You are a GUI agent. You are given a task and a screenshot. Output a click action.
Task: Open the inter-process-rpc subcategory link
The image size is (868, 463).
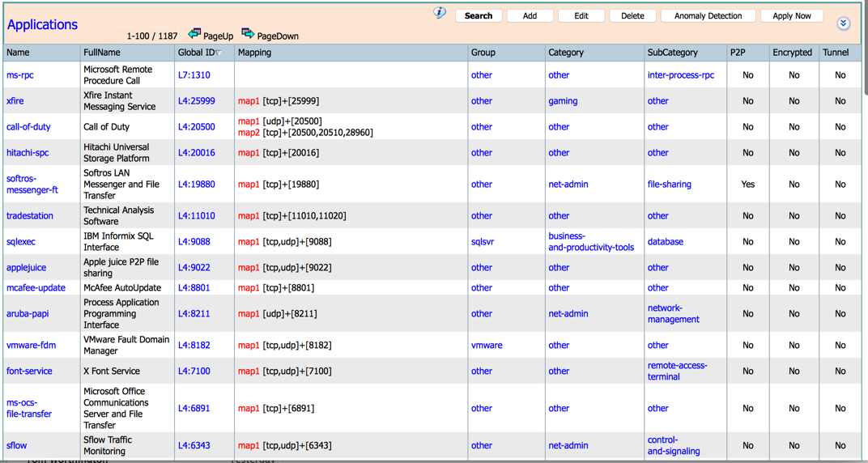tap(681, 75)
